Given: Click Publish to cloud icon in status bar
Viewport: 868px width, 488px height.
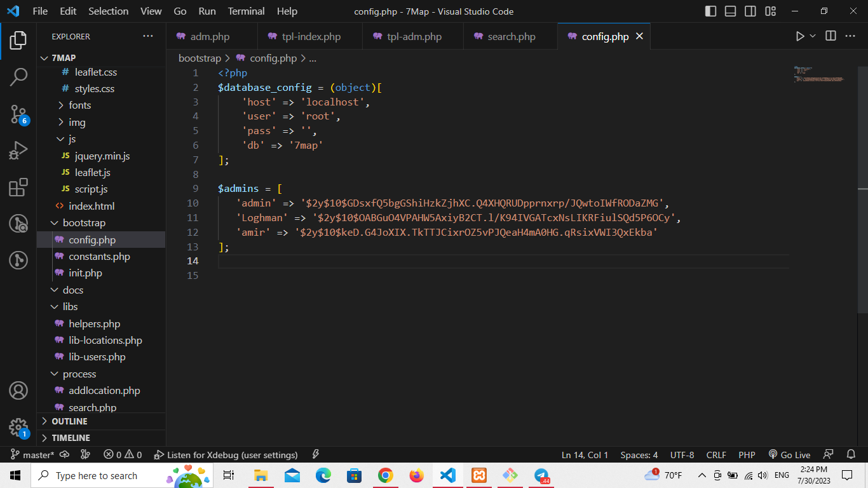Looking at the screenshot, I should [65, 455].
